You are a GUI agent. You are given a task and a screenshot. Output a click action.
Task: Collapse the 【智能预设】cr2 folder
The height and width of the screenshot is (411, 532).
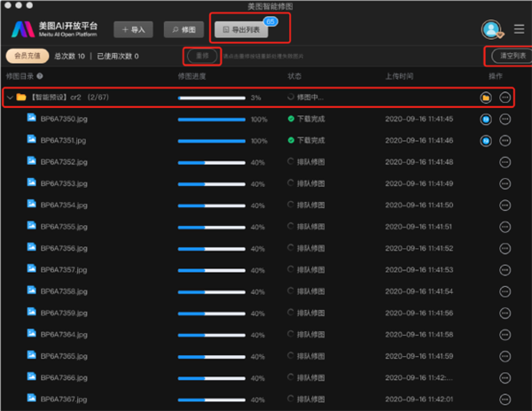pos(10,97)
